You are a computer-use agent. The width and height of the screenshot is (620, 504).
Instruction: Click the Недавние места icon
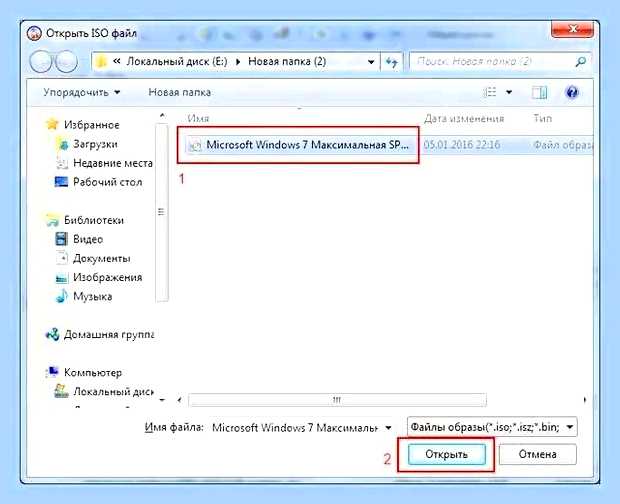[x=62, y=163]
